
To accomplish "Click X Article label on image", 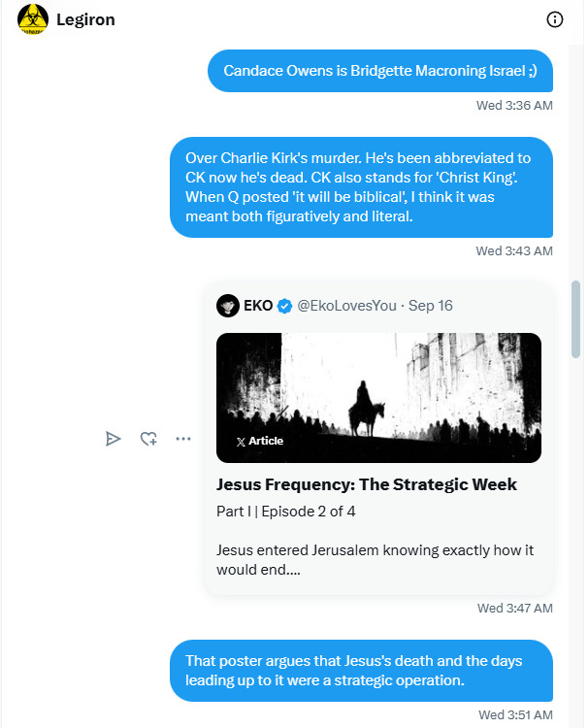I will 260,441.
